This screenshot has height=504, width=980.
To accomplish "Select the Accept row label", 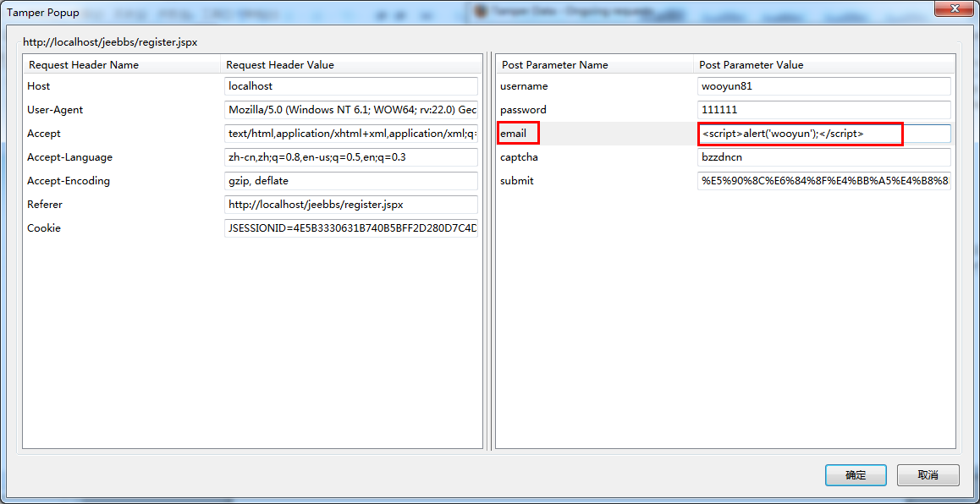I will (44, 134).
